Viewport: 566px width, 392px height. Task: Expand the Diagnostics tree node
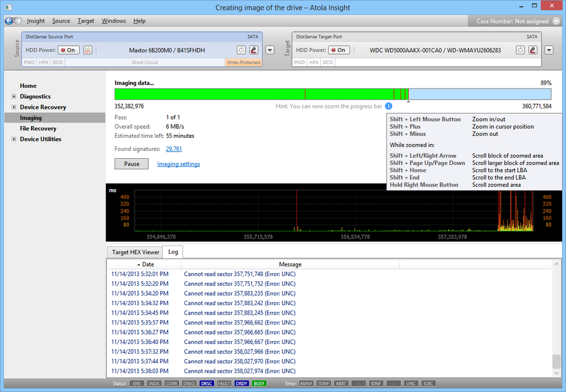point(14,96)
